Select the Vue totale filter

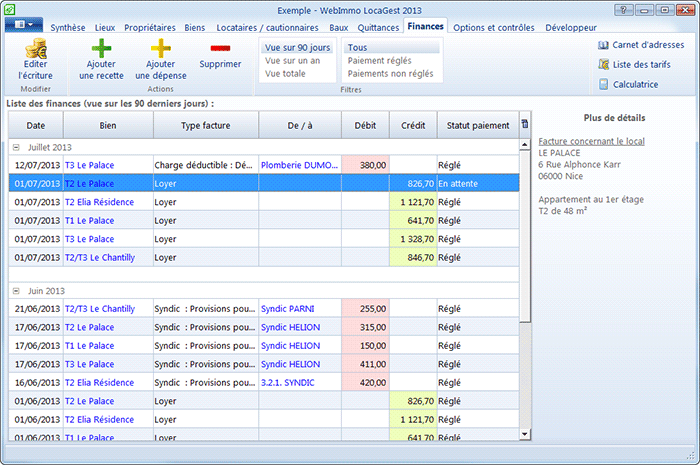(x=286, y=73)
